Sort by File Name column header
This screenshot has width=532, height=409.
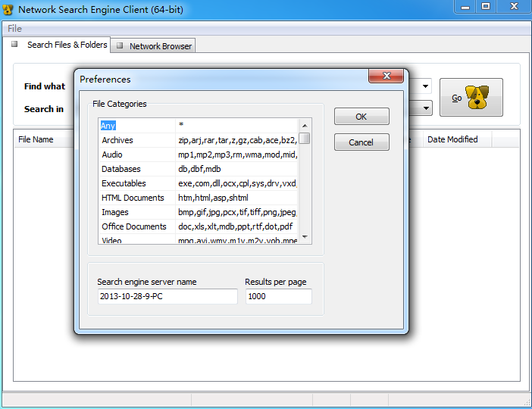[x=44, y=139]
